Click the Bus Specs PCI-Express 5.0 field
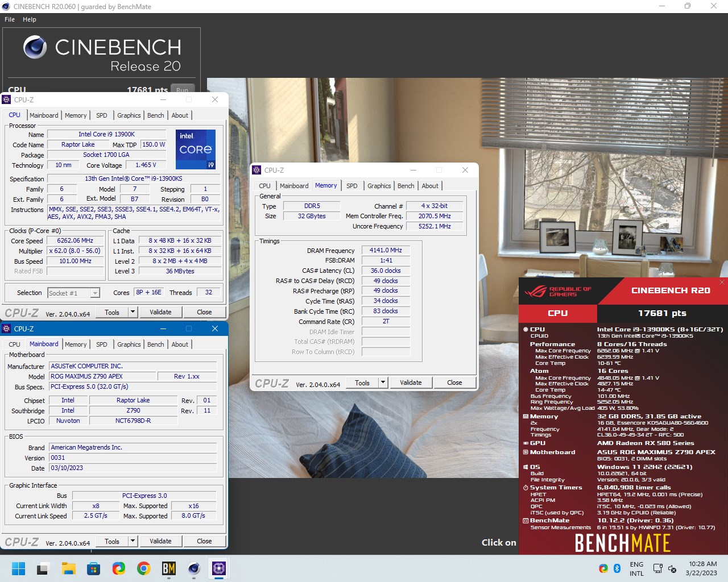728x582 pixels. click(x=133, y=386)
